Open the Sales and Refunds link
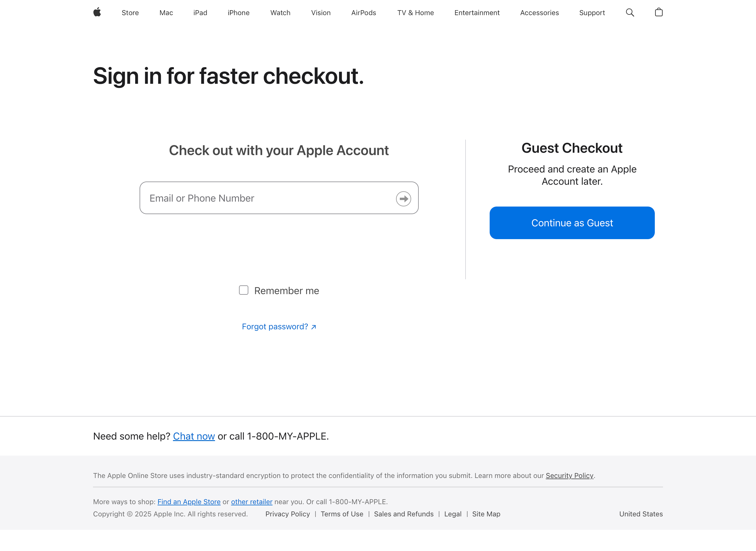This screenshot has height=551, width=756. (x=404, y=514)
